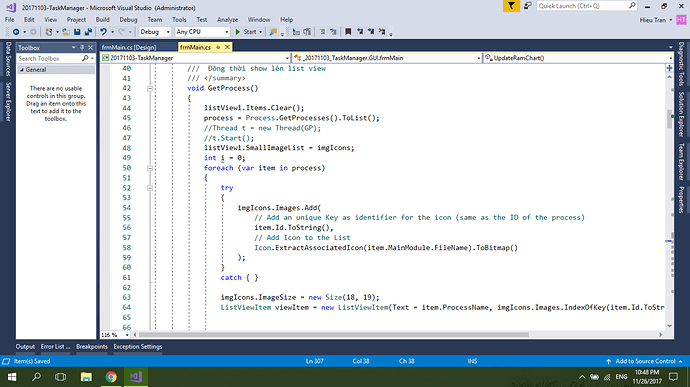
Task: Toggle a bookmark with the toolbar icon
Action: [348, 32]
